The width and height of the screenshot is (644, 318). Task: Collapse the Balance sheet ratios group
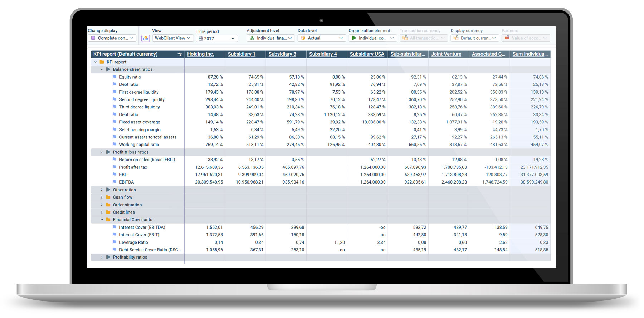point(102,69)
